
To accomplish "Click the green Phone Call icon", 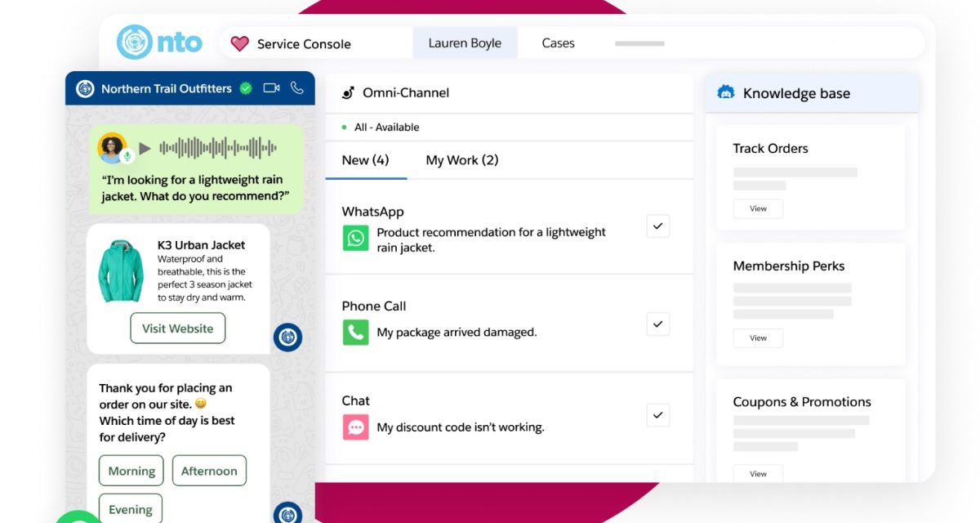I will point(355,332).
